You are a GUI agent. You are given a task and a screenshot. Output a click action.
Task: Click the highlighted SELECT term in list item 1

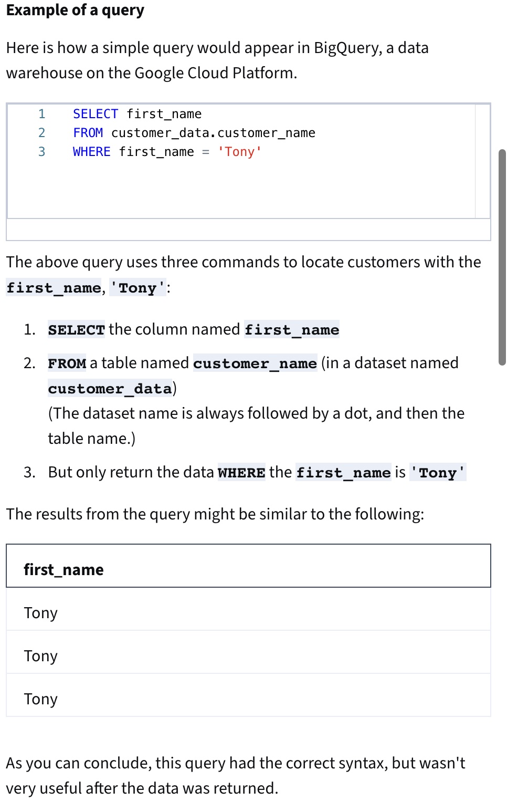coord(76,330)
